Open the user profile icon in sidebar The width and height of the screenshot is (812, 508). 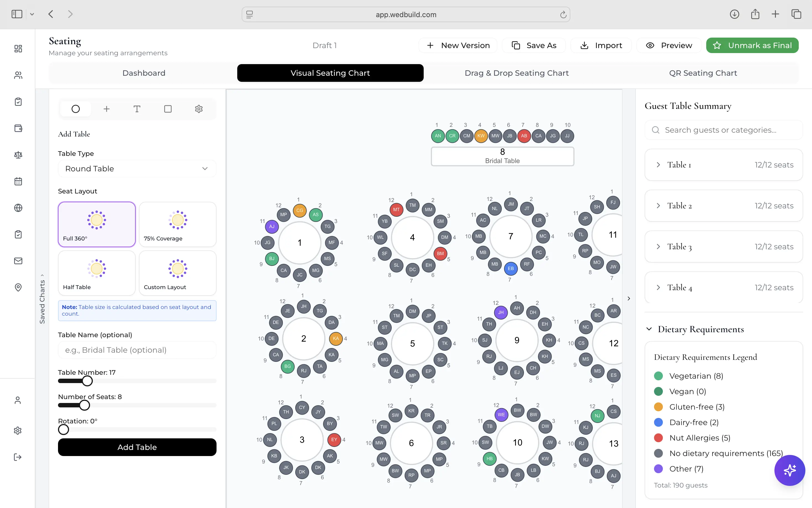tap(18, 400)
